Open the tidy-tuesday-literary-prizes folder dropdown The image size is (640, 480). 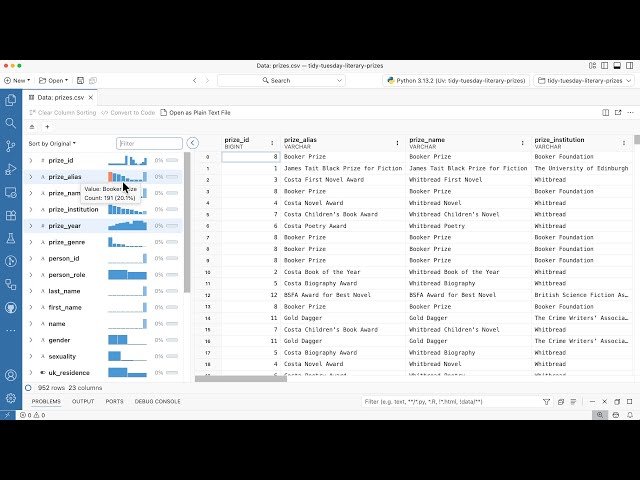584,80
